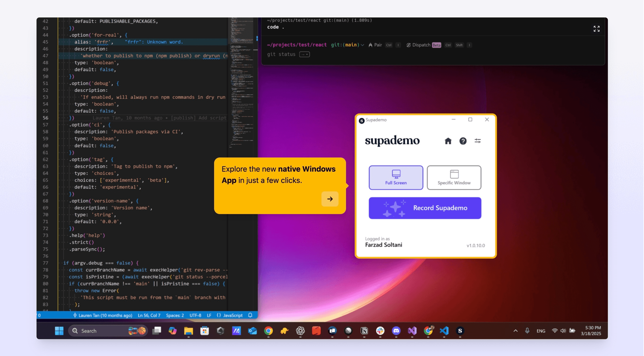Click line number 56 in the editor gutter
This screenshot has width=644, height=356.
(x=45, y=118)
